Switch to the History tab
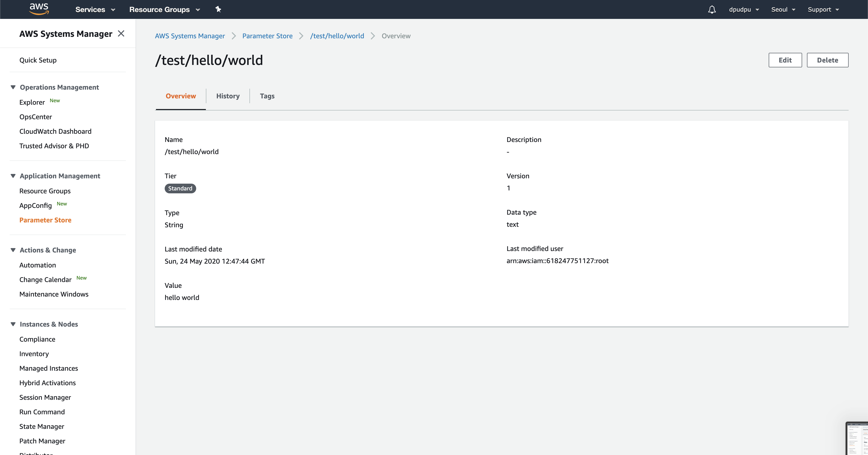Screen dimensions: 868x455 click(x=228, y=96)
